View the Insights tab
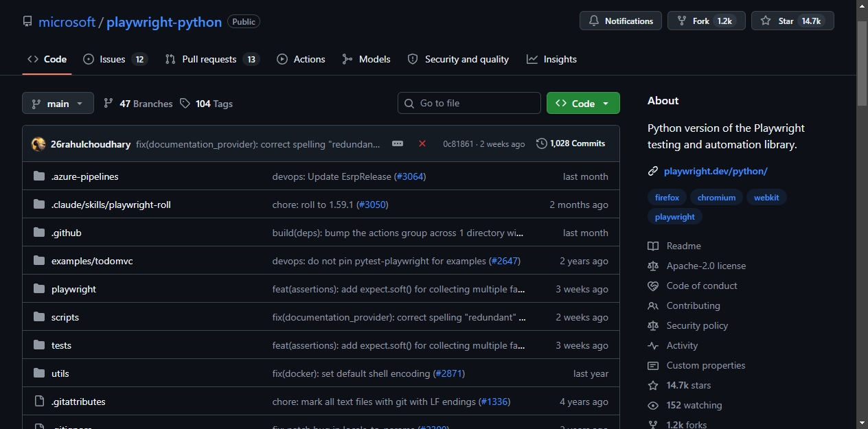This screenshot has height=429, width=868. tap(551, 59)
